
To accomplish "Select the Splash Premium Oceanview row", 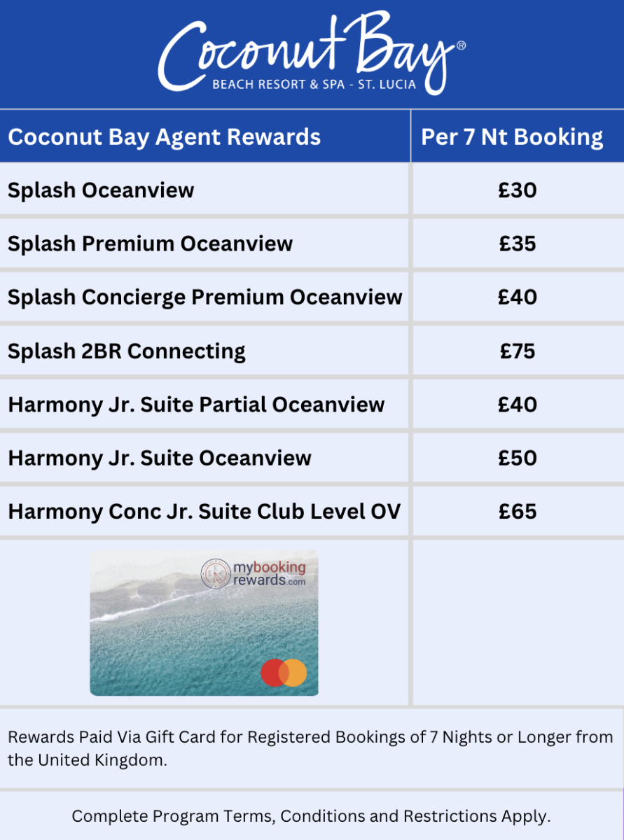I will point(312,244).
